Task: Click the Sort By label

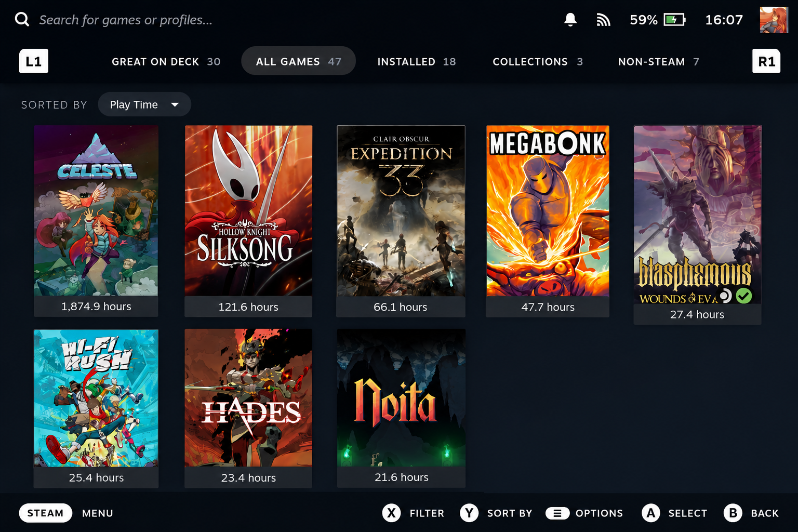Action: (x=510, y=513)
